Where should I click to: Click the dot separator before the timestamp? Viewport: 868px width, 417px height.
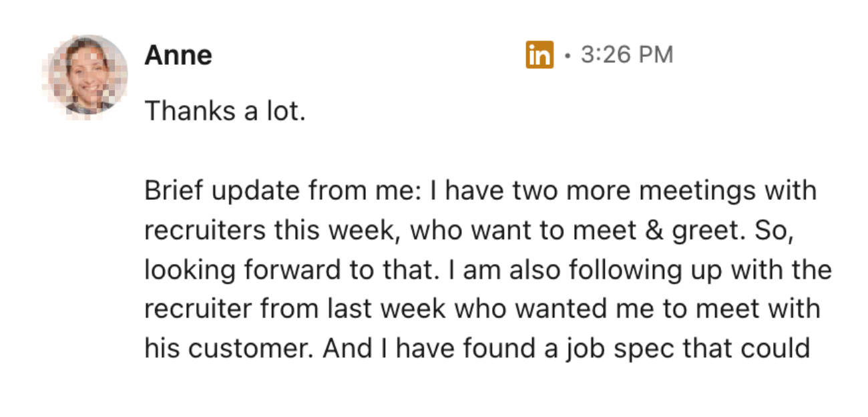pos(567,55)
